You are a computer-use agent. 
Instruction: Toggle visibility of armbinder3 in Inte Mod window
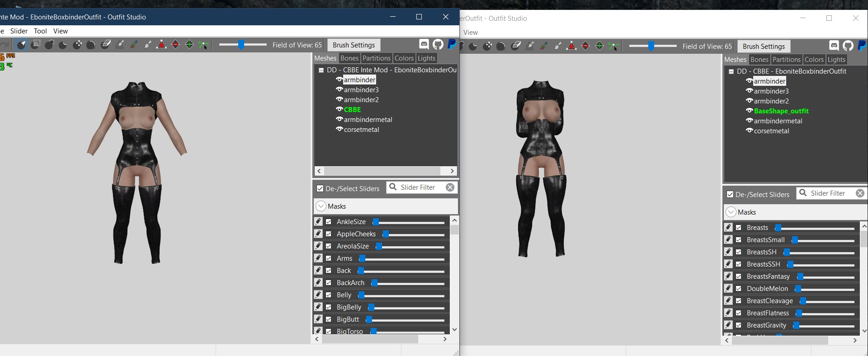click(x=339, y=89)
